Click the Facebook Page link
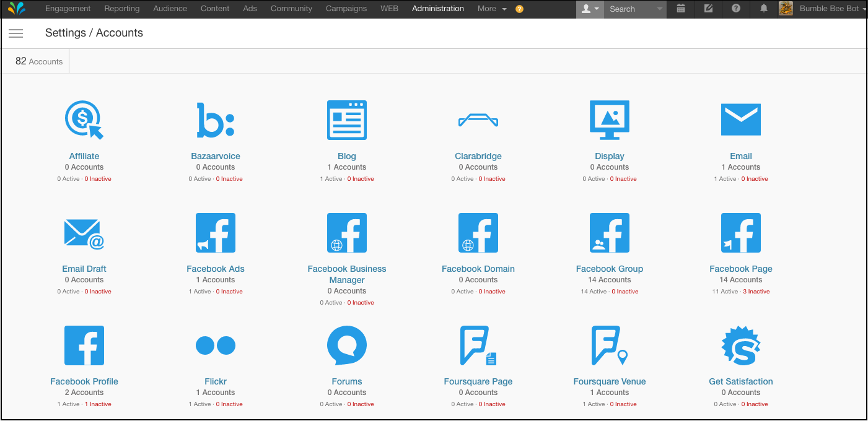The image size is (868, 421). pos(741,269)
